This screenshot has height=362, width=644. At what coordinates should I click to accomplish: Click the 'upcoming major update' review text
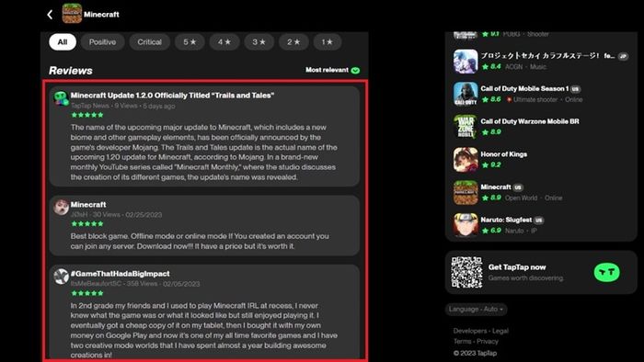tap(203, 153)
